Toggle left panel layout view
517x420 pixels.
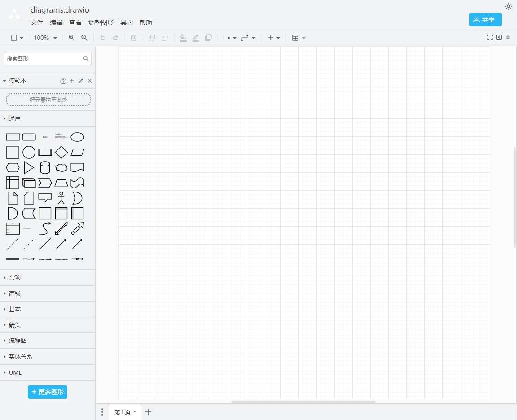coord(14,38)
